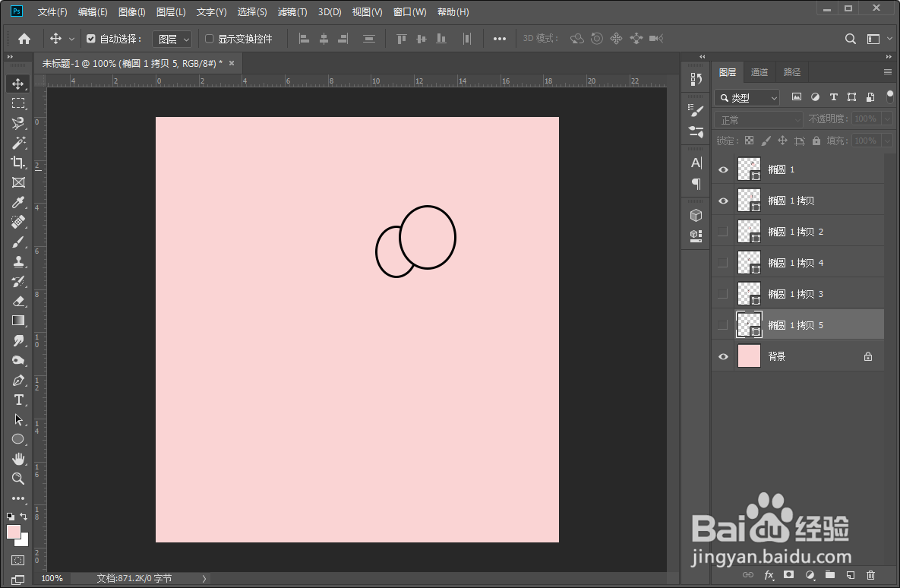Show the 椭圆 1 拷贝 2 layer
Viewport: 900px width, 588px height.
[x=723, y=232]
